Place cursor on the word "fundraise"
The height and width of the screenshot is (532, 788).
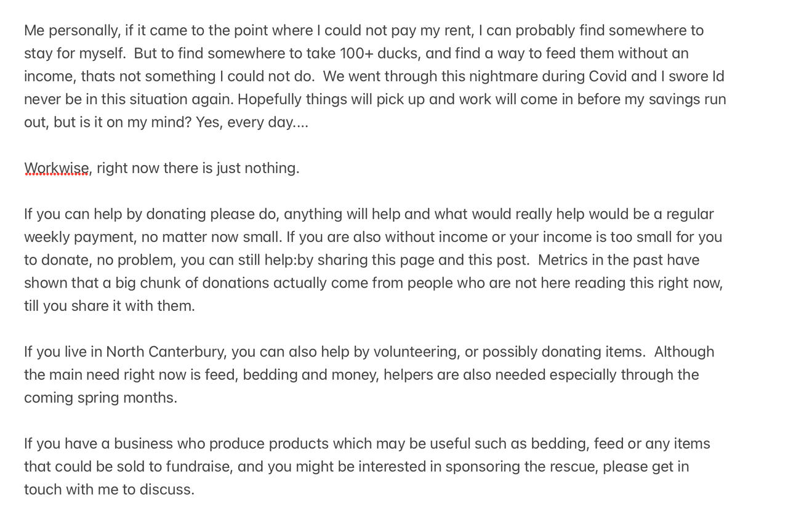198,467
